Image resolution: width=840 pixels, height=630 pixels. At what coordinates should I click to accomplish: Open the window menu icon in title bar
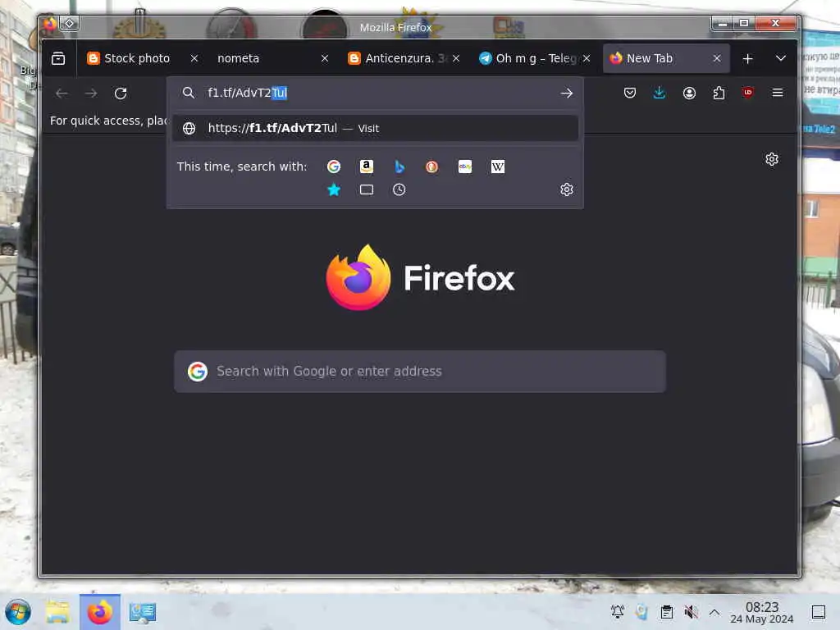[49, 24]
